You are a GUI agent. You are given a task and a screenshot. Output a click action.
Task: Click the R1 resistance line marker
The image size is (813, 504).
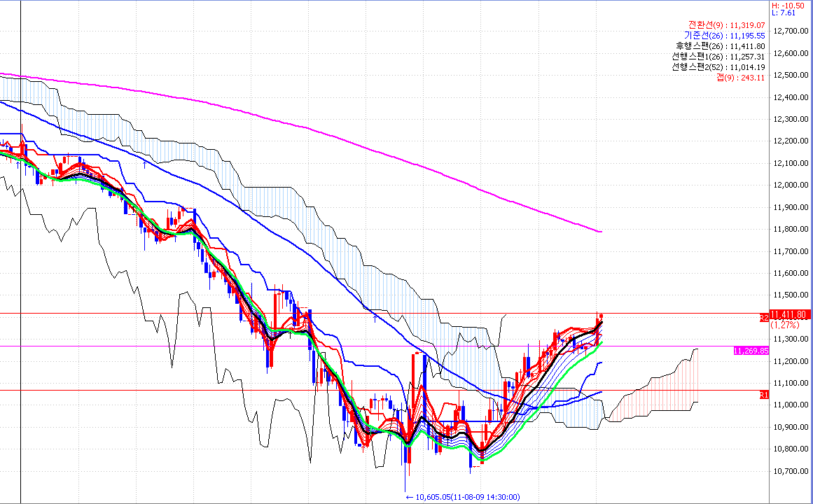click(764, 395)
